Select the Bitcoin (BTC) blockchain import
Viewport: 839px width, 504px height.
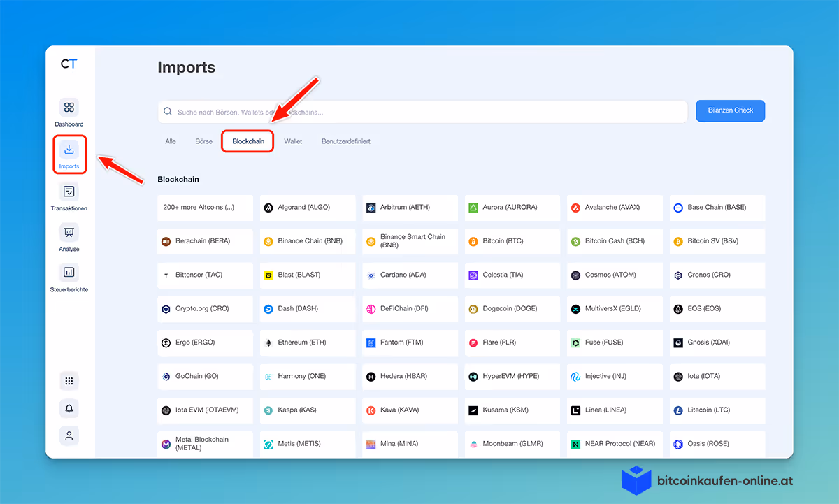[x=512, y=241]
